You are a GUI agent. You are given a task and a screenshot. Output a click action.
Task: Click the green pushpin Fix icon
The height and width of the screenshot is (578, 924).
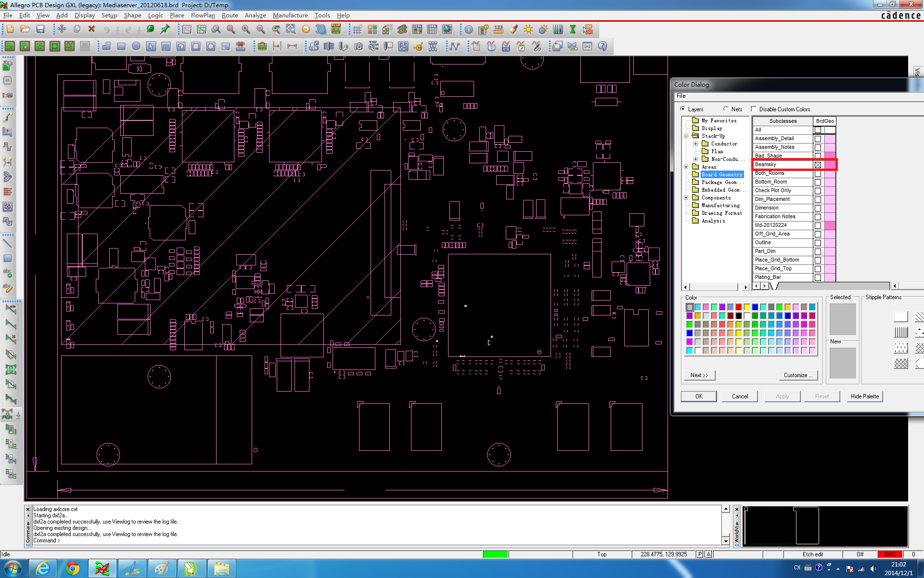click(165, 29)
